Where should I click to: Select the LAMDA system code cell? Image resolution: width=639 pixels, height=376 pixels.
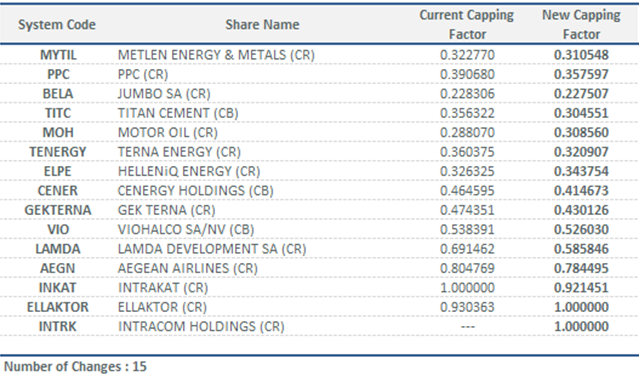58,249
